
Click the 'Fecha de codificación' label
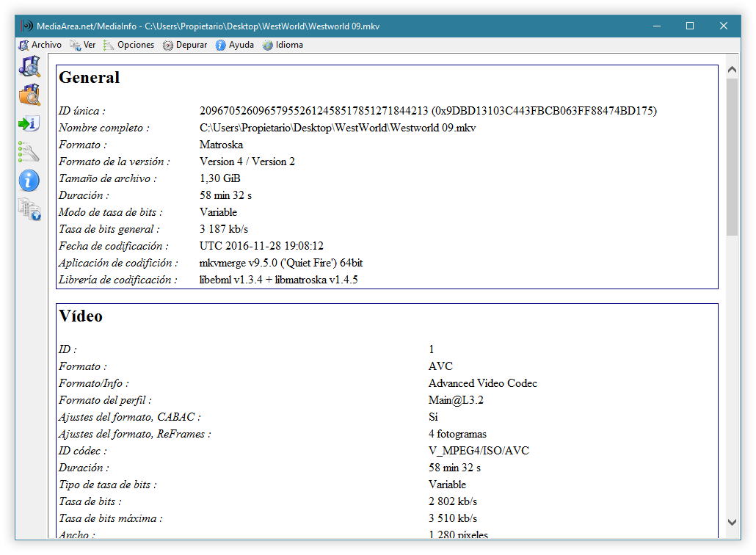click(114, 246)
